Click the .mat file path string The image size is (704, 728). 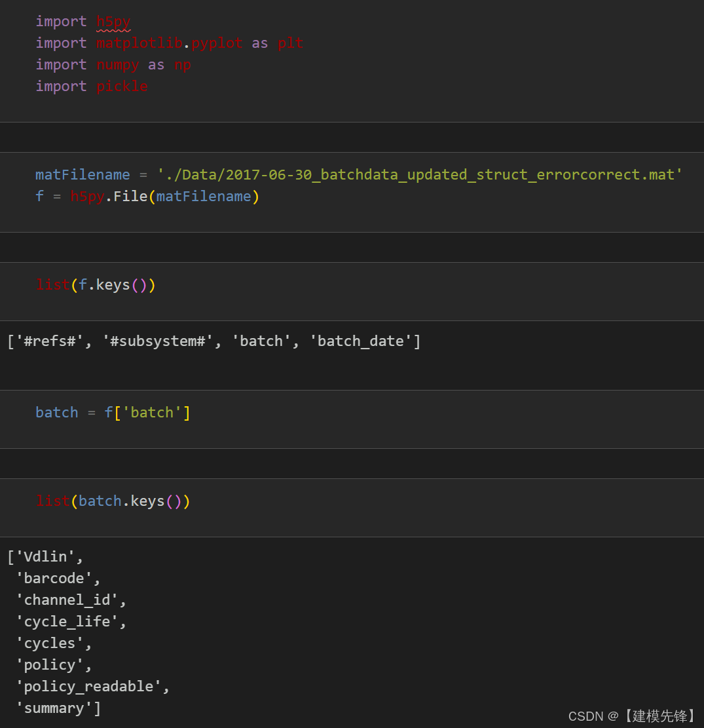click(420, 174)
